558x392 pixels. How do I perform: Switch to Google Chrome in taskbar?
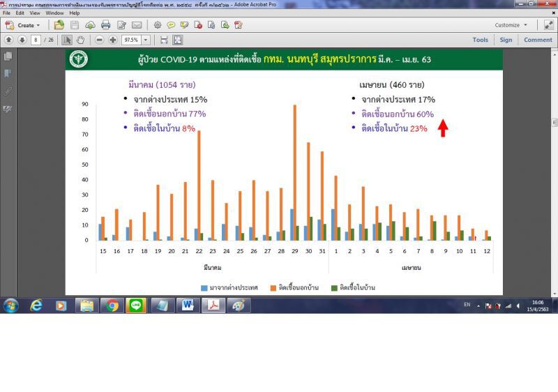tap(112, 306)
